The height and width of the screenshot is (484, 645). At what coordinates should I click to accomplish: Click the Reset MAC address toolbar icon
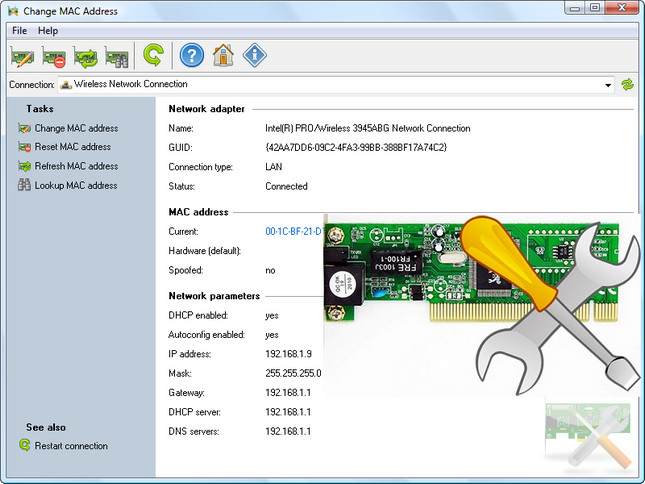point(54,56)
